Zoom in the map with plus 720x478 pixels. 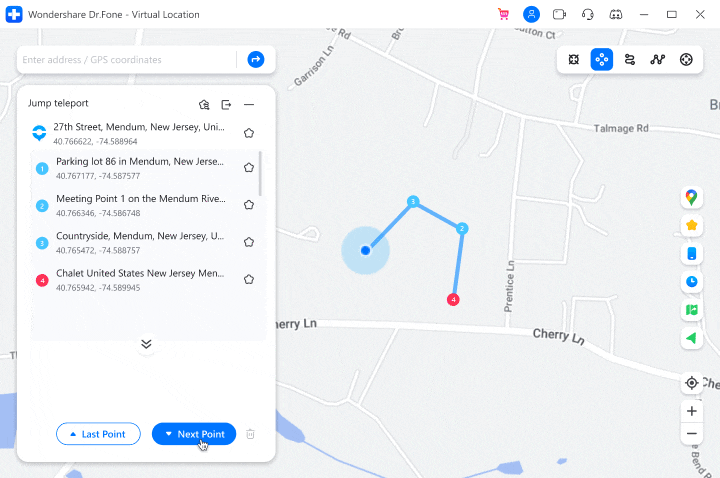point(692,411)
